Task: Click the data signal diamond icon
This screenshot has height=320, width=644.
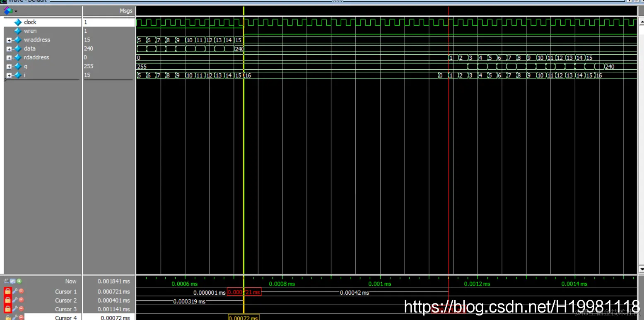Action: click(18, 48)
